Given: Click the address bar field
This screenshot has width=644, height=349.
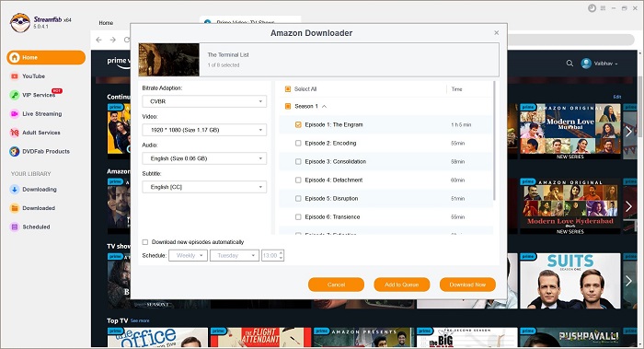Looking at the screenshot, I should pos(571,40).
